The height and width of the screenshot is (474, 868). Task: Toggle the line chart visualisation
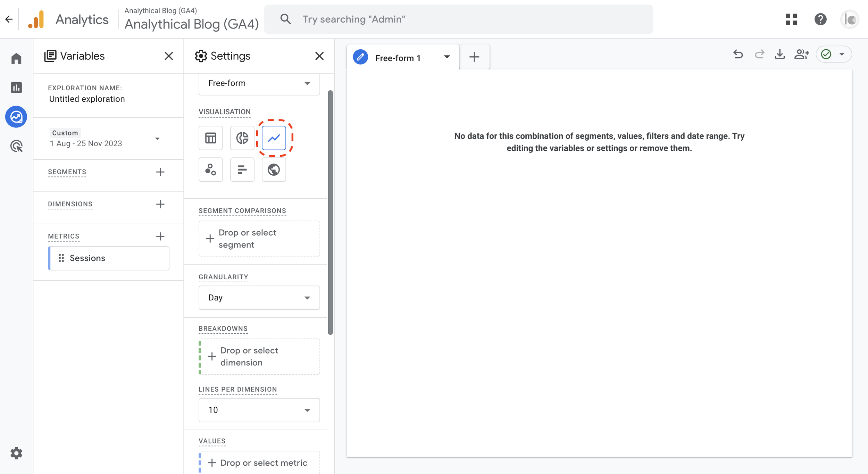pos(274,138)
